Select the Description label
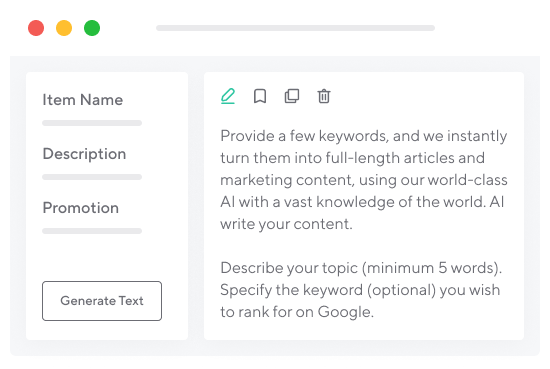Image resolution: width=550 pixels, height=369 pixels. (84, 154)
